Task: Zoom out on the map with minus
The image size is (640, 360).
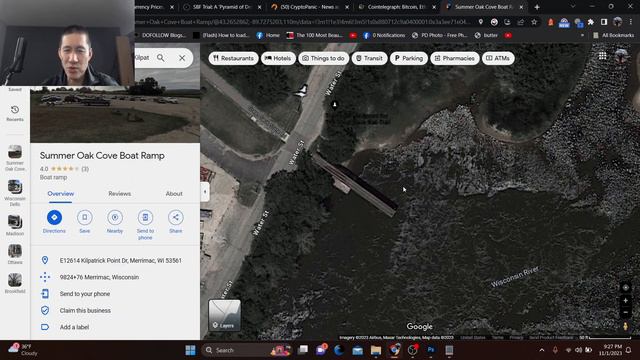Action: tap(625, 312)
